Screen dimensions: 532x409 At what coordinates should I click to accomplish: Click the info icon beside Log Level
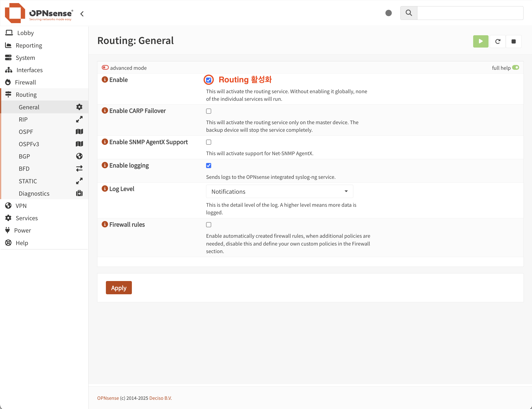tap(105, 189)
